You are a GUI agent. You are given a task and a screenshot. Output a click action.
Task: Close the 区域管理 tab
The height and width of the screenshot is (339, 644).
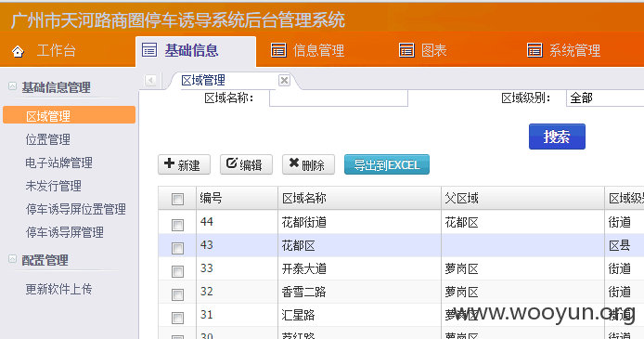284,80
